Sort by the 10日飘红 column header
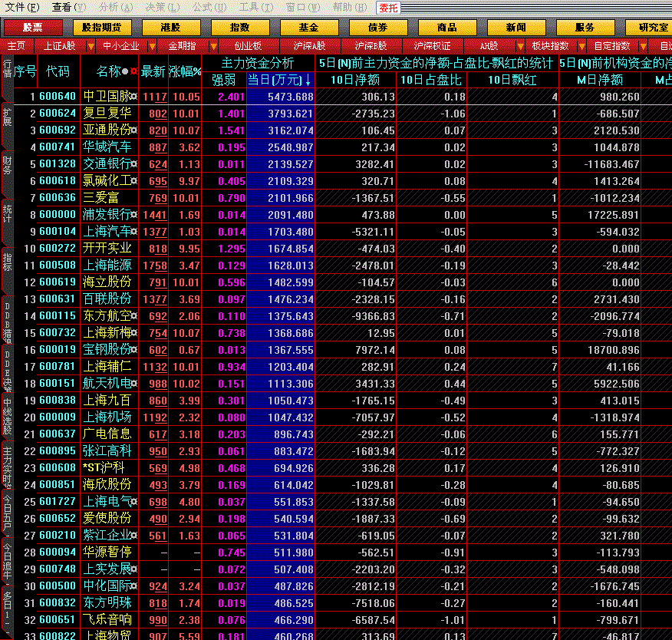This screenshot has height=640, width=672. [512, 80]
